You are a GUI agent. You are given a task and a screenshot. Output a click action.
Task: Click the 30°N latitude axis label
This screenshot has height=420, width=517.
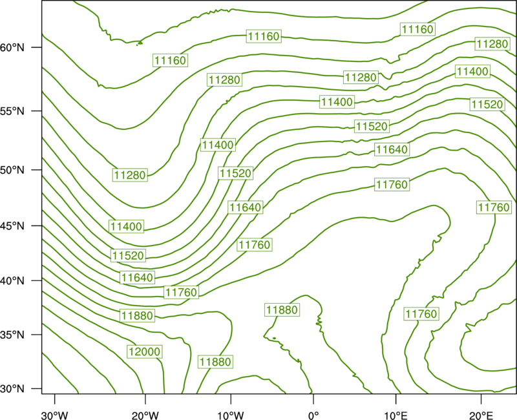point(12,389)
